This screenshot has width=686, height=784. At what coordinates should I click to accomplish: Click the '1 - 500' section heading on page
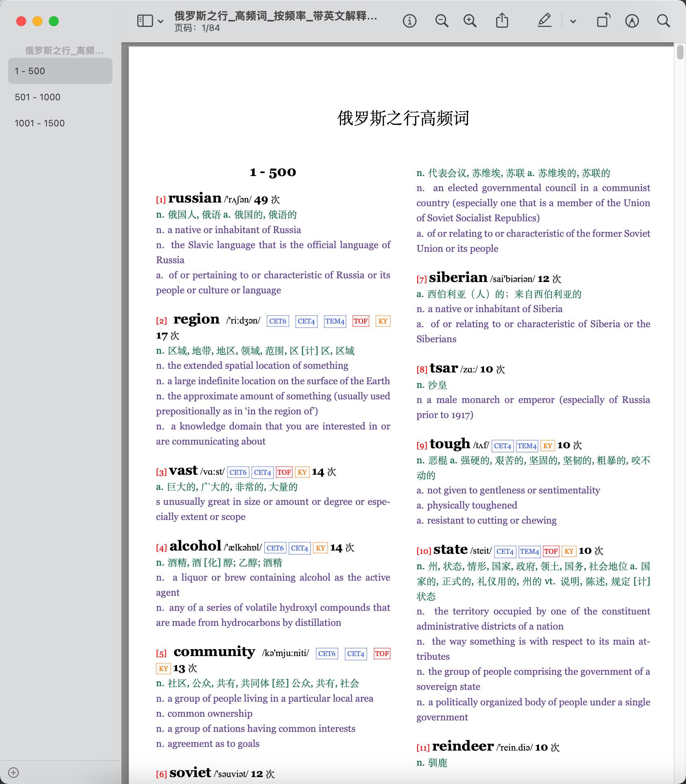pyautogui.click(x=273, y=172)
